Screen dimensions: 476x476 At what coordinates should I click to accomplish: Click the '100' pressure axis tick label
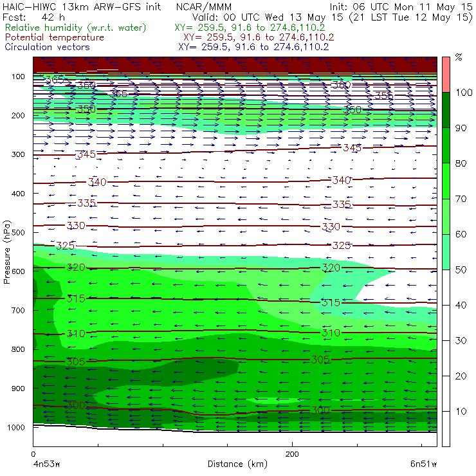tap(18, 77)
